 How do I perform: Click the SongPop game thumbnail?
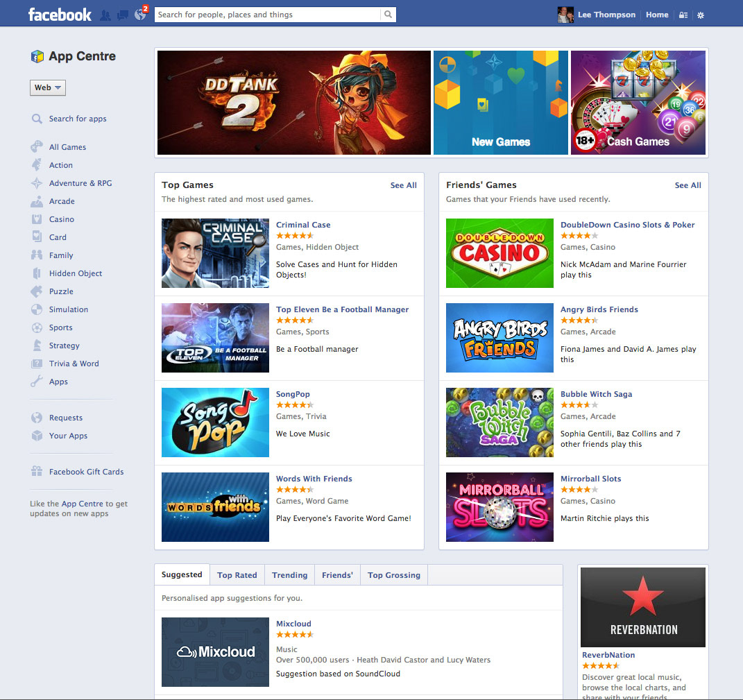click(x=215, y=422)
